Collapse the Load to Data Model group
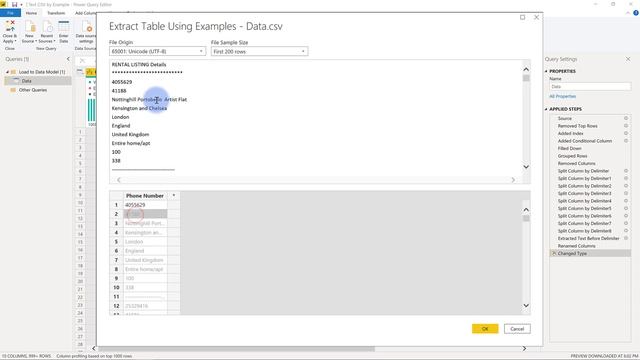This screenshot has width=640, height=360. point(7,72)
